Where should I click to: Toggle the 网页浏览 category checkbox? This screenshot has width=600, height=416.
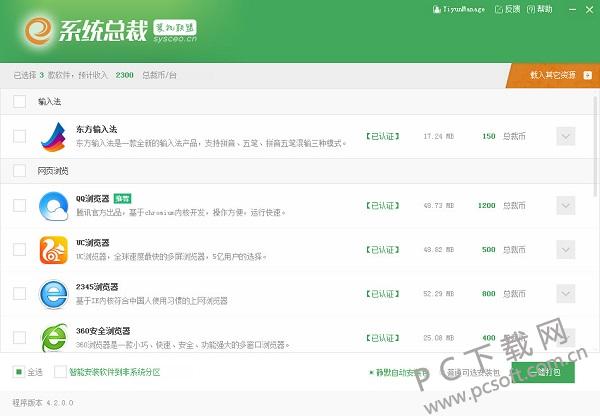[x=19, y=171]
